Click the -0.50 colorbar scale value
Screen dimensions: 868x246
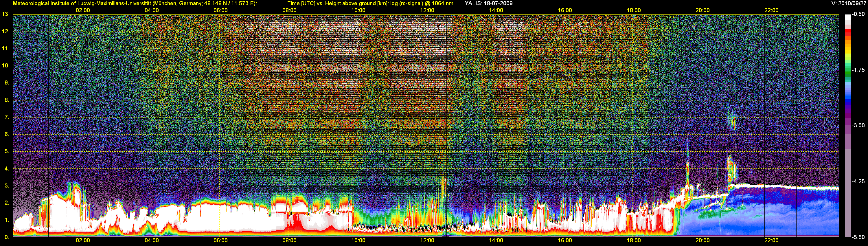(858, 14)
